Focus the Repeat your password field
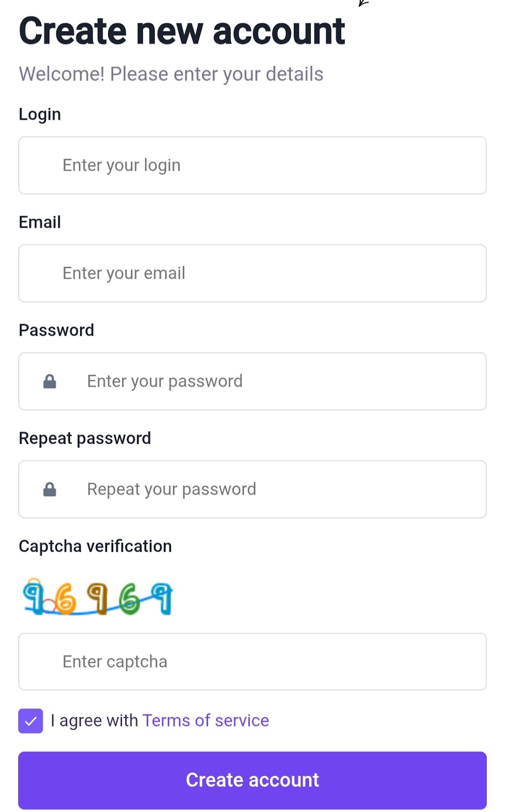Viewport: 505px width, 812px height. coord(252,489)
